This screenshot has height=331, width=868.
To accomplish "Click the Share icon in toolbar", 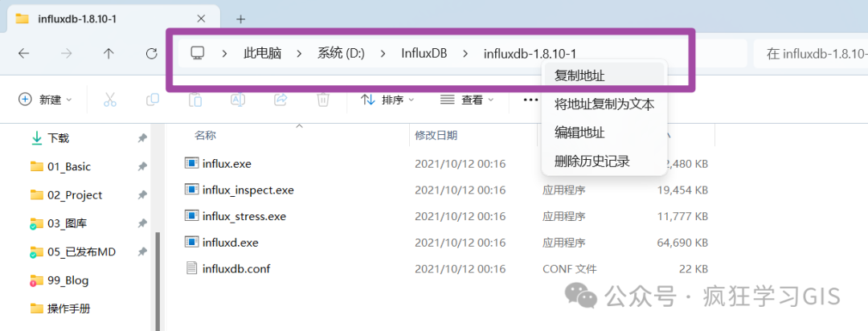I will [280, 100].
